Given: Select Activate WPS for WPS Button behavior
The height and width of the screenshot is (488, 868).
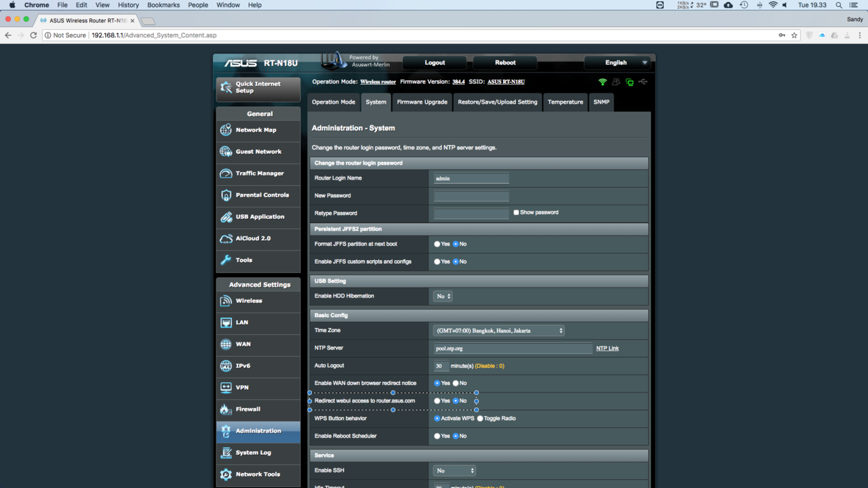Looking at the screenshot, I should 437,419.
